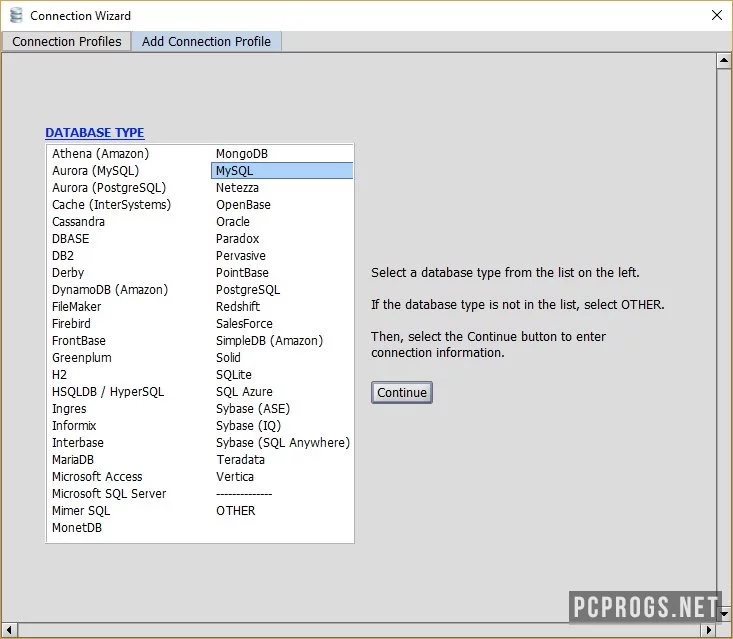
Task: Pick Greenplum from the list
Action: coord(81,358)
